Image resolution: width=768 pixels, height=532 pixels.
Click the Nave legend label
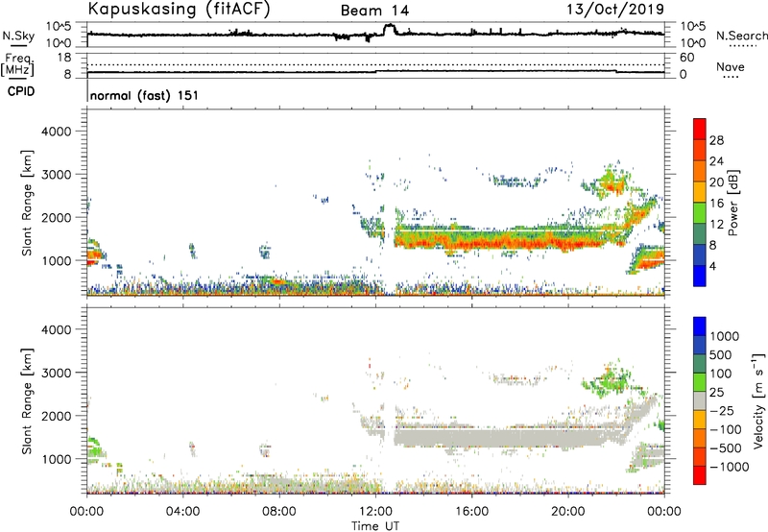(x=731, y=67)
